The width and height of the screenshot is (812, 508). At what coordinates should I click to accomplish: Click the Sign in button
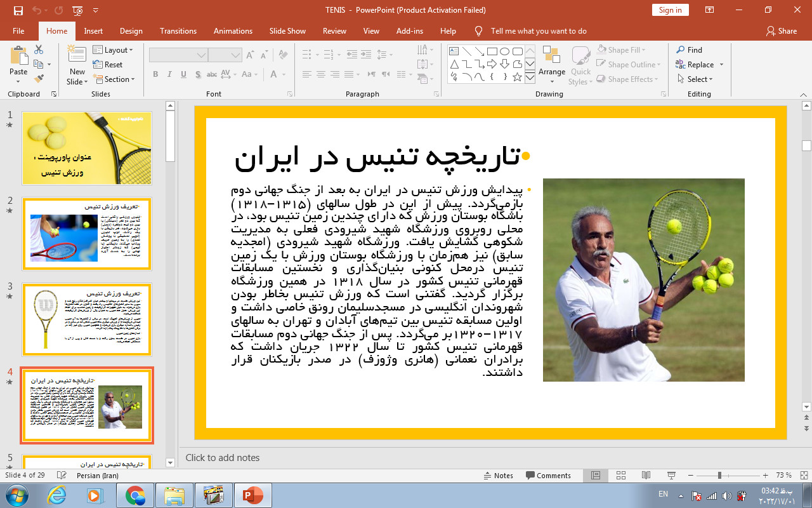point(670,10)
